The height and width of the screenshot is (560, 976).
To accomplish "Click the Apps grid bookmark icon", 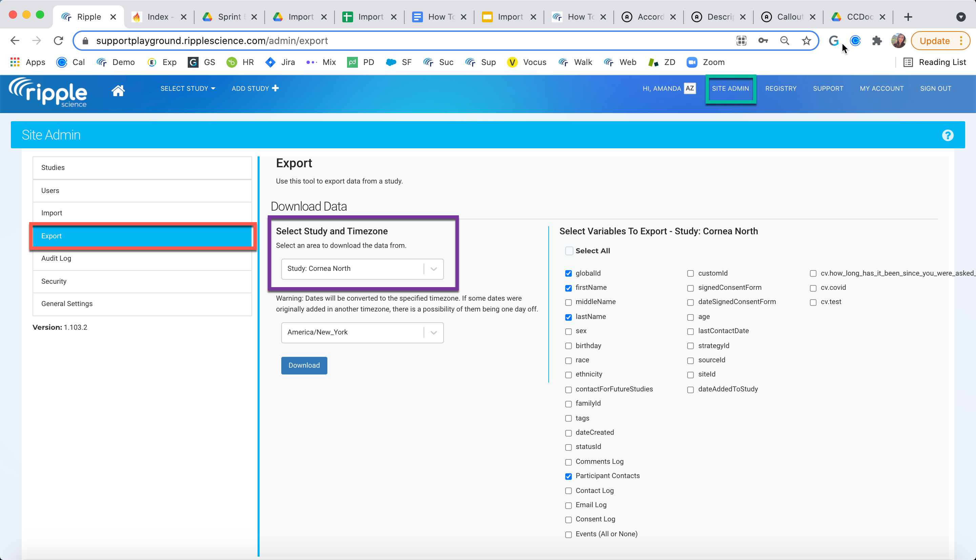I will pyautogui.click(x=15, y=62).
